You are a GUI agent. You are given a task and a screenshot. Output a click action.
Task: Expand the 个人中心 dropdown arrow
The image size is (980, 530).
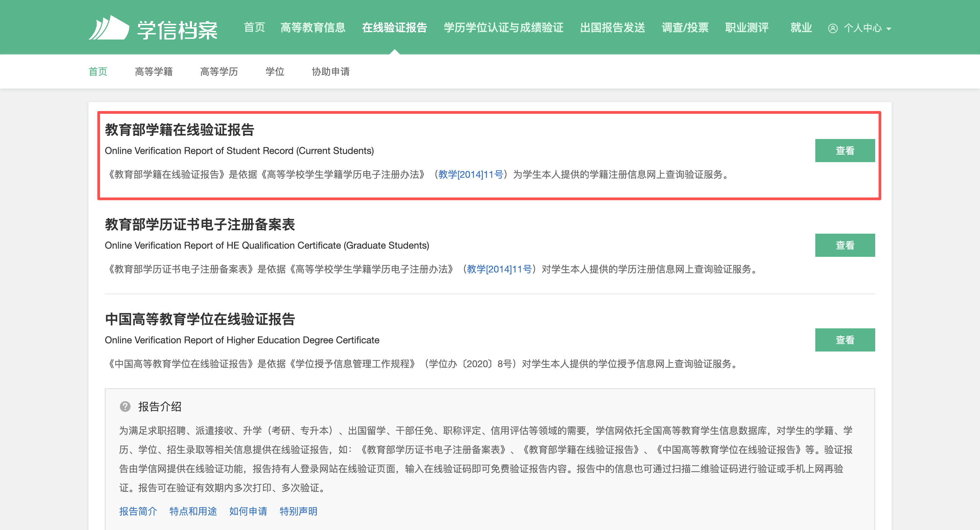(x=889, y=29)
